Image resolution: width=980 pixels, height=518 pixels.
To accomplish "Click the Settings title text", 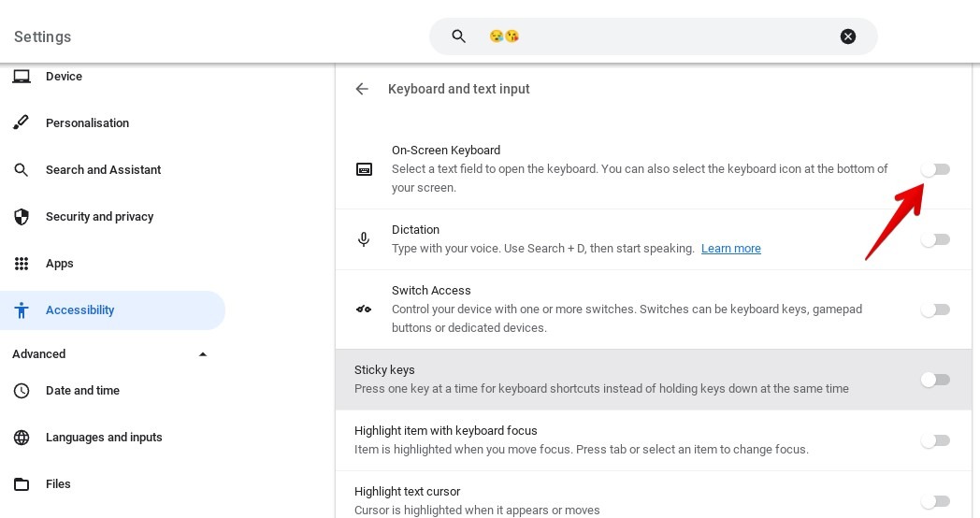I will point(42,36).
